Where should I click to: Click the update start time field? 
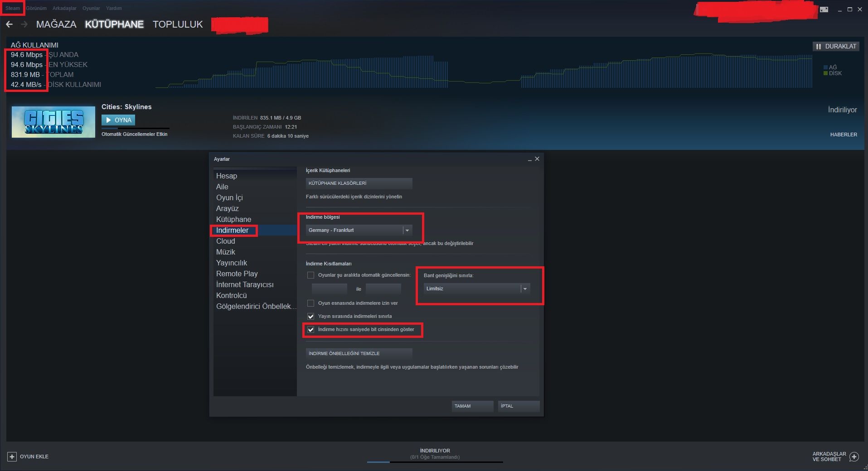pyautogui.click(x=330, y=289)
